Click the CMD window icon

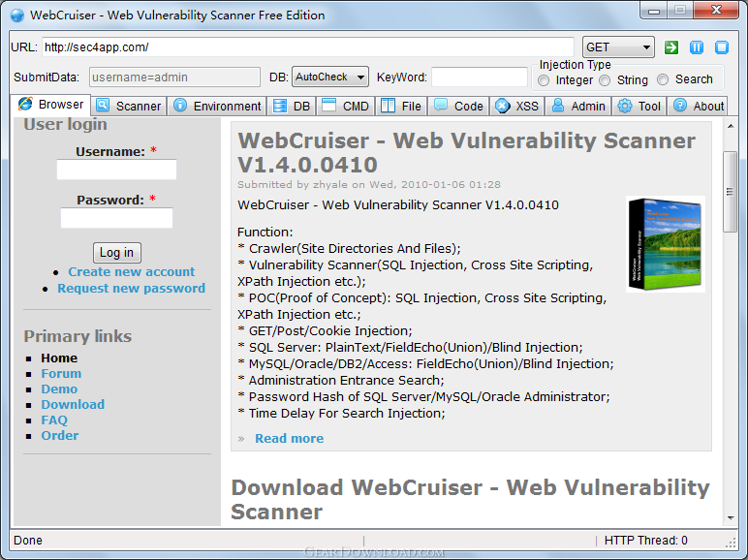click(x=329, y=106)
